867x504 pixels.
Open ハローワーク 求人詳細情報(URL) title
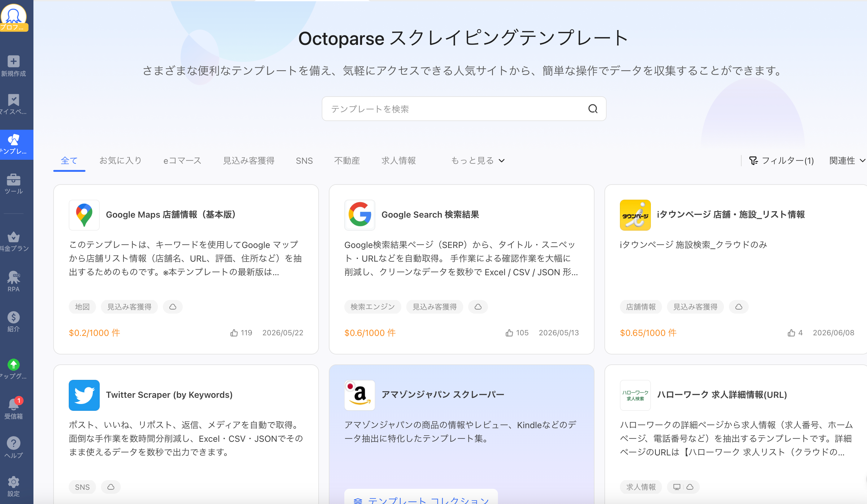pos(722,395)
